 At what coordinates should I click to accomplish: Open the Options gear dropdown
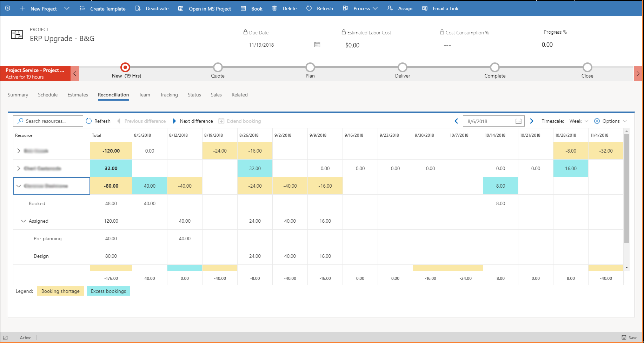tap(610, 121)
